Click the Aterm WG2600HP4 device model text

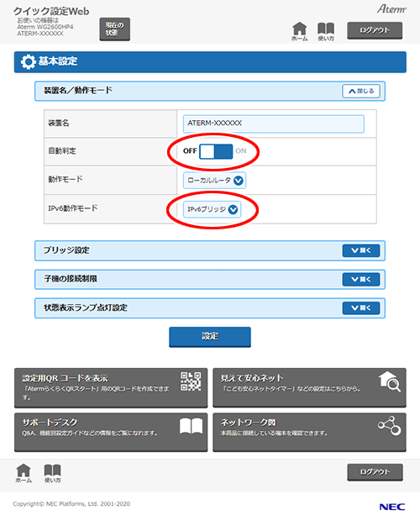pos(45,27)
